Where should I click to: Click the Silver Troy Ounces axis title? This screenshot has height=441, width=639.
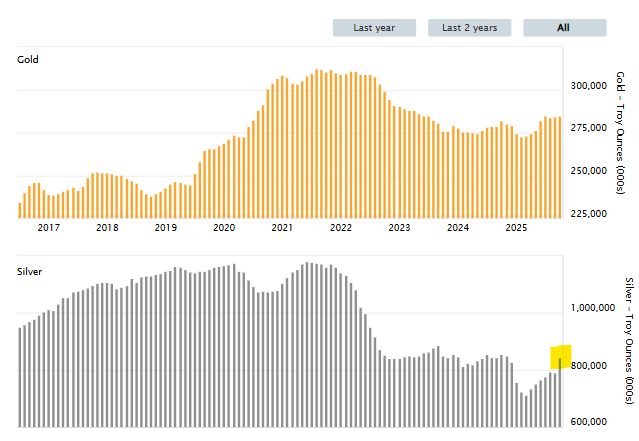[628, 340]
